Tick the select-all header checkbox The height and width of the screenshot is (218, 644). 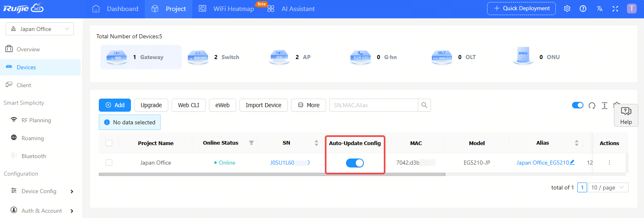pos(109,143)
